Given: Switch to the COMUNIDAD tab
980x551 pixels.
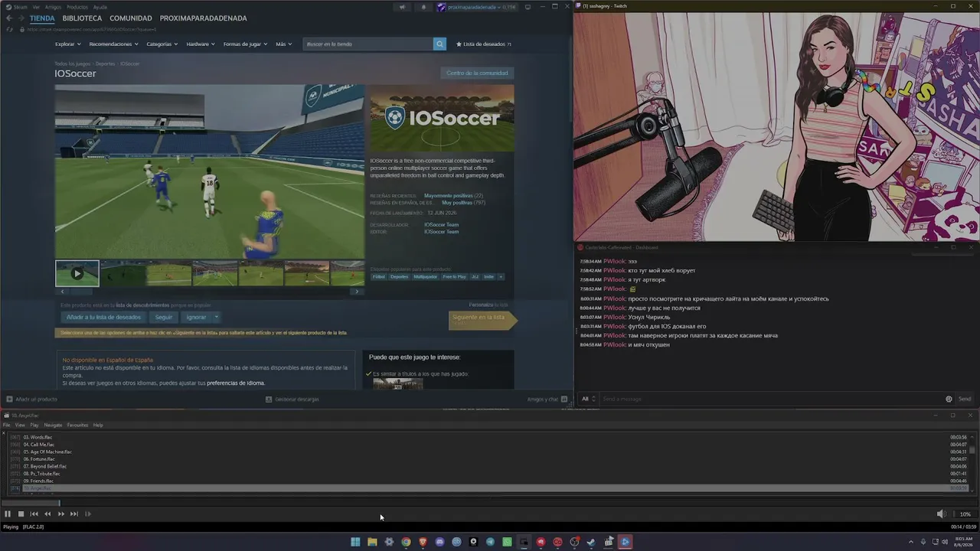Looking at the screenshot, I should click(130, 18).
